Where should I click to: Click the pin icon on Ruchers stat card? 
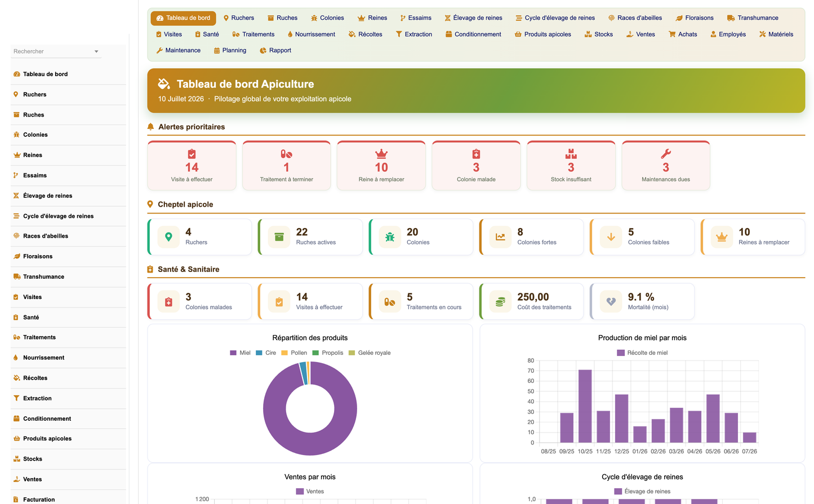168,237
